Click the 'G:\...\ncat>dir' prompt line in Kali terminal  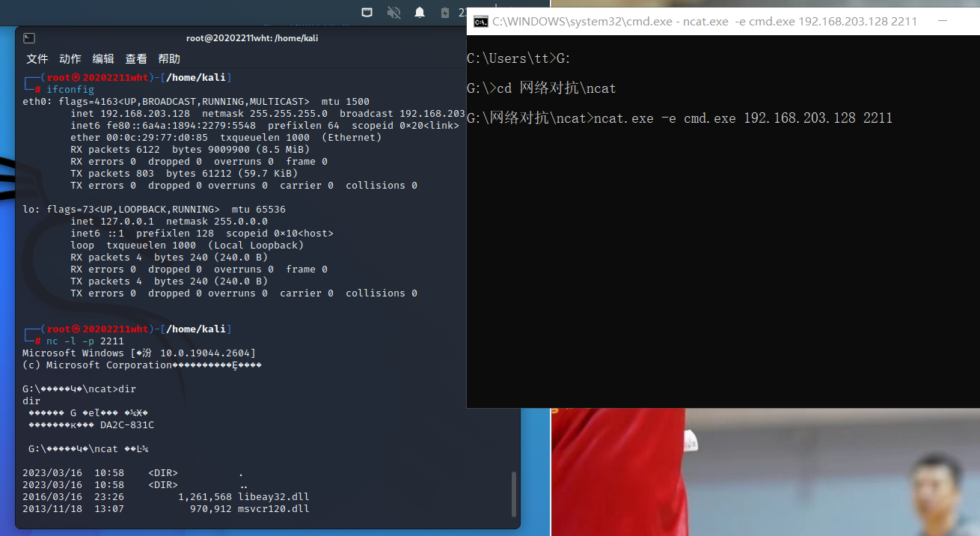pyautogui.click(x=79, y=389)
